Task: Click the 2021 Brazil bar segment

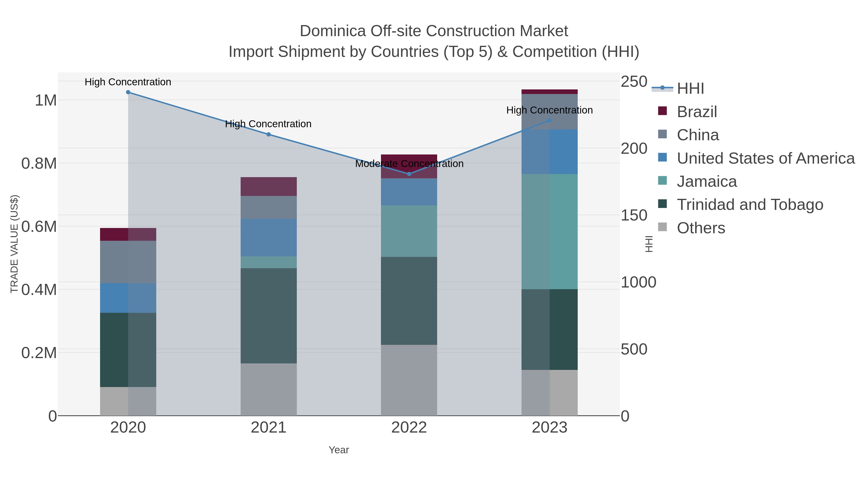Action: pos(269,187)
